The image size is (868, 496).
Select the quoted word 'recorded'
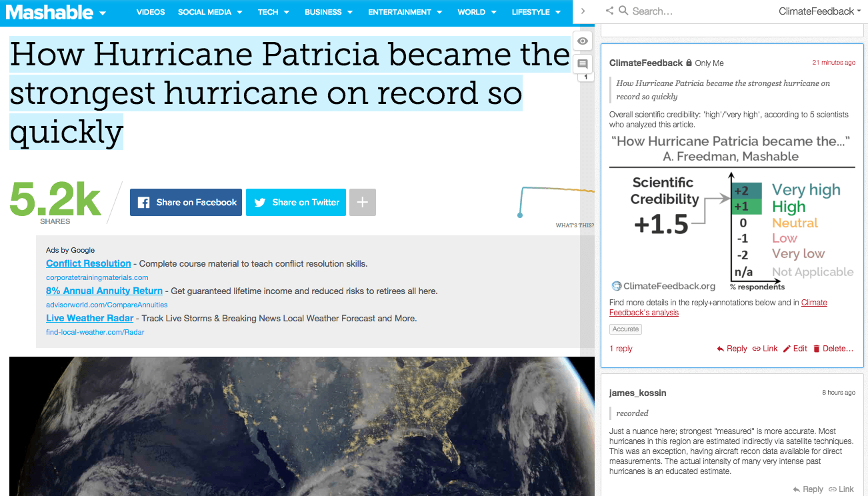click(x=632, y=413)
